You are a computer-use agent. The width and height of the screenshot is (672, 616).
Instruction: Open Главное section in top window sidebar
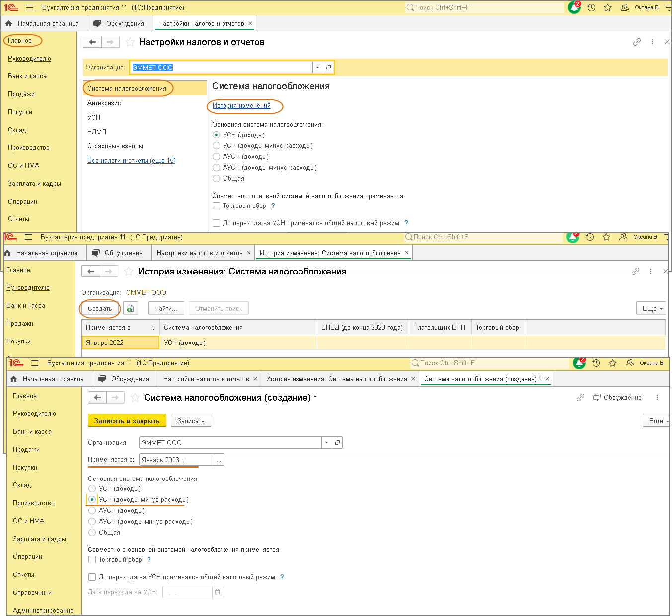click(x=20, y=41)
